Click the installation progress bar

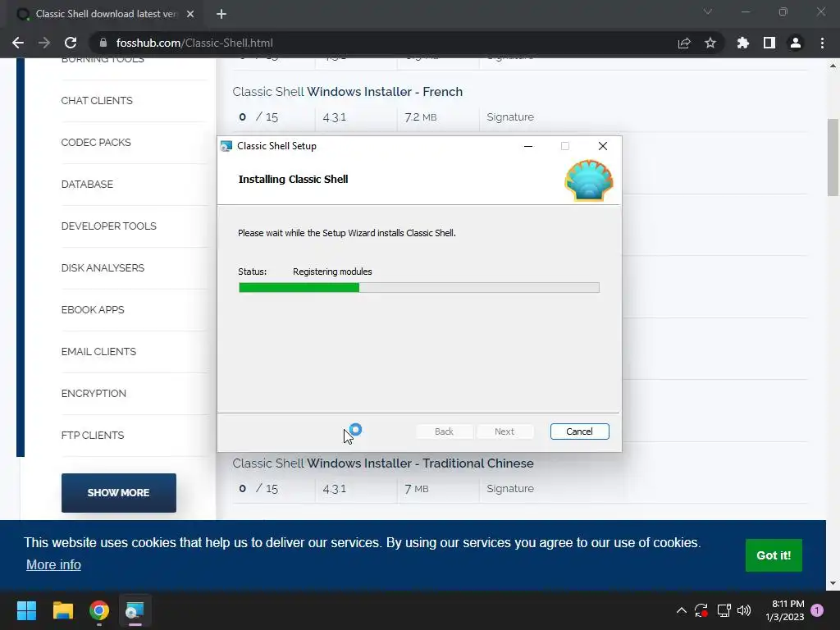pyautogui.click(x=419, y=288)
